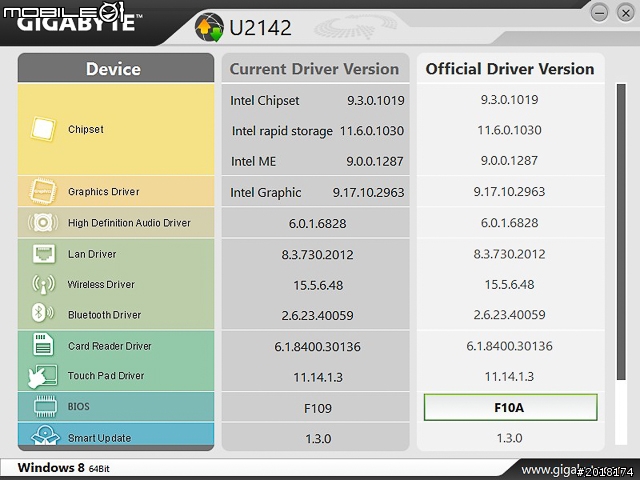Click the High Definition Audio Driver label

click(x=129, y=222)
